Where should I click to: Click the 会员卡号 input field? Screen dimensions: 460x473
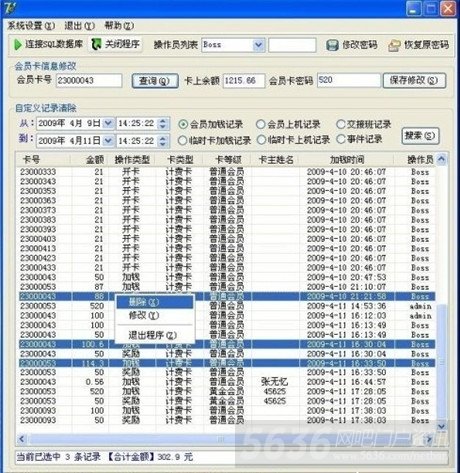tap(89, 80)
